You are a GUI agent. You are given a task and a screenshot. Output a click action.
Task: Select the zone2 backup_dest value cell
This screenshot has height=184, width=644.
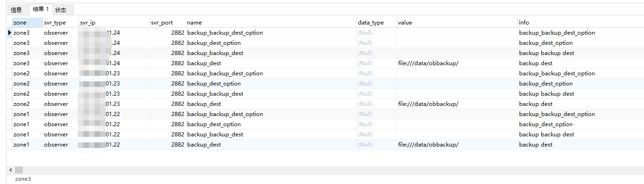(457, 104)
